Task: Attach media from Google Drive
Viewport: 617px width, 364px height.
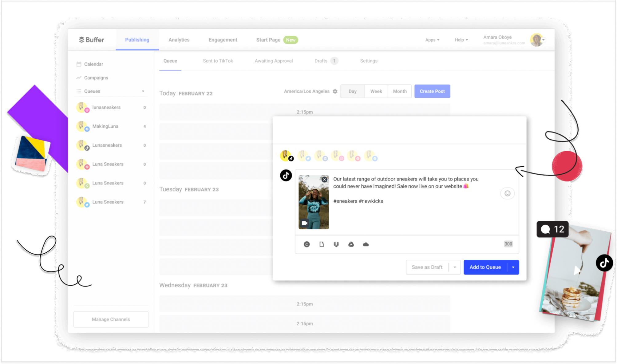Action: click(x=351, y=244)
